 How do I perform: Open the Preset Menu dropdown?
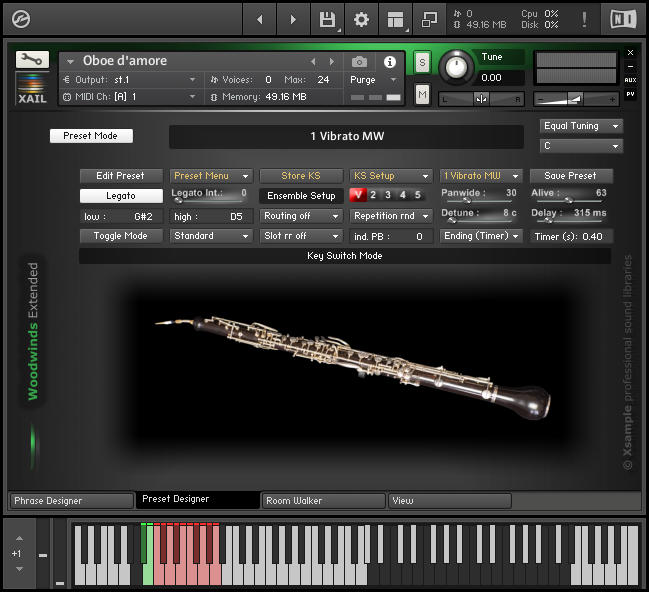pyautogui.click(x=211, y=176)
